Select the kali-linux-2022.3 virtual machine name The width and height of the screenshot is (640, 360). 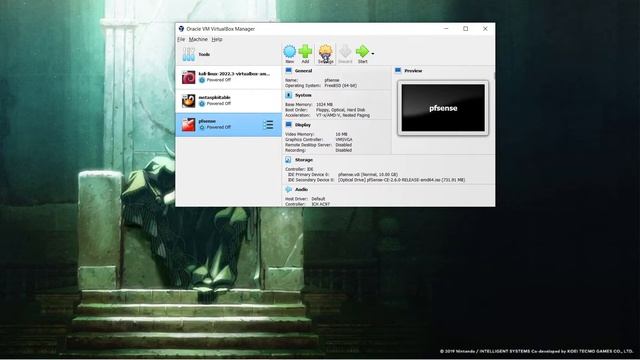tap(234, 74)
